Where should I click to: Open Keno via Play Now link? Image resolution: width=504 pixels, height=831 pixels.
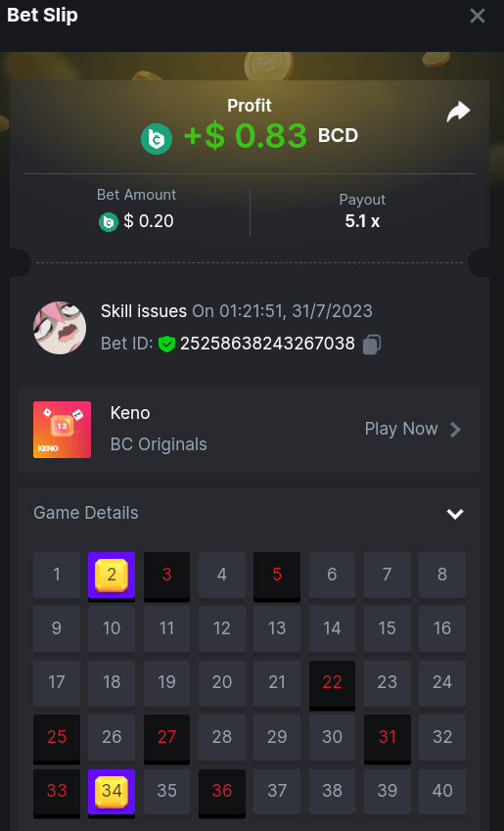pyautogui.click(x=401, y=429)
